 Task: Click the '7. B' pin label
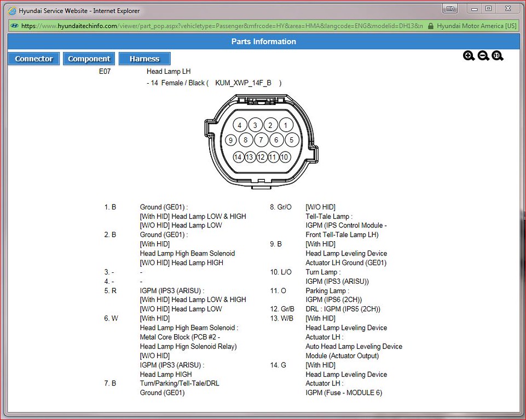pyautogui.click(x=110, y=383)
